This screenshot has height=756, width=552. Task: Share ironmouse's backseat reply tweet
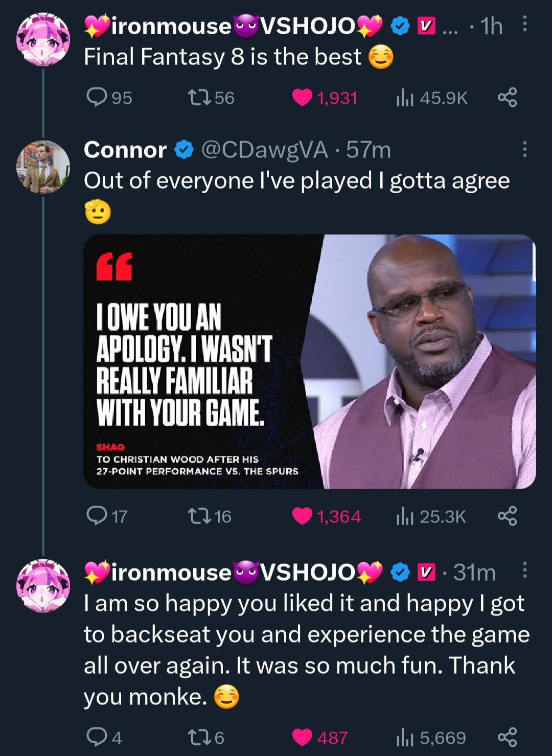pyautogui.click(x=507, y=737)
